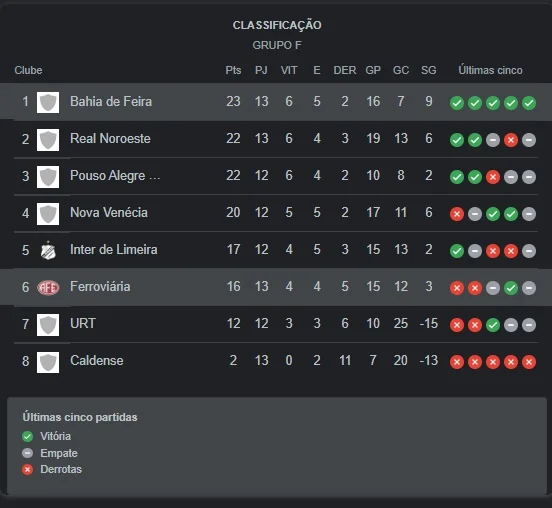Screen dimensions: 552x508
Task: Click the Inter de Limeira club crest
Action: coord(48,251)
